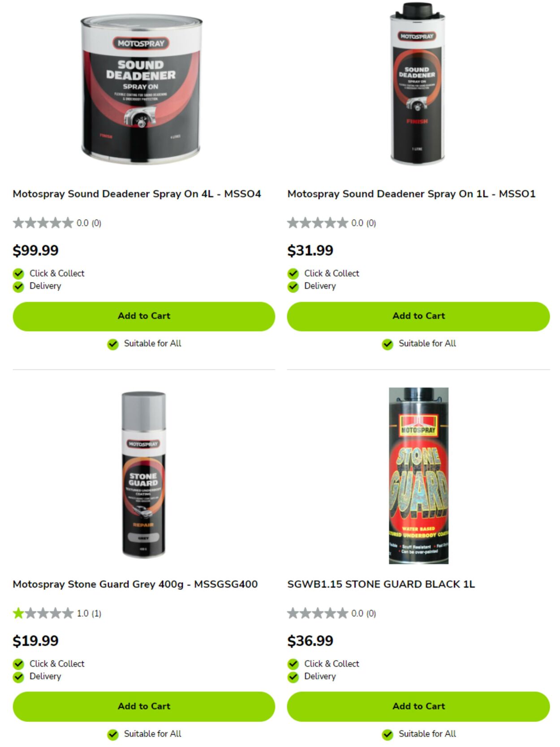Add Sound Deadener 1L MSSO1 to cart
This screenshot has width=560, height=747.
coord(418,316)
